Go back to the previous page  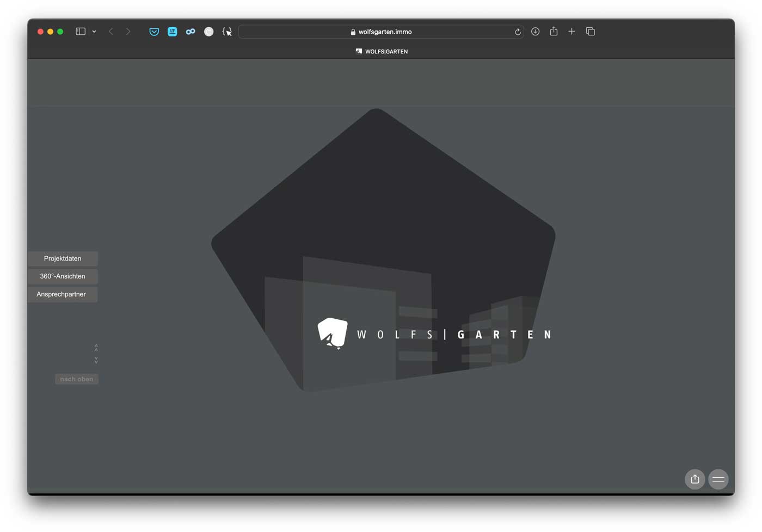point(111,32)
